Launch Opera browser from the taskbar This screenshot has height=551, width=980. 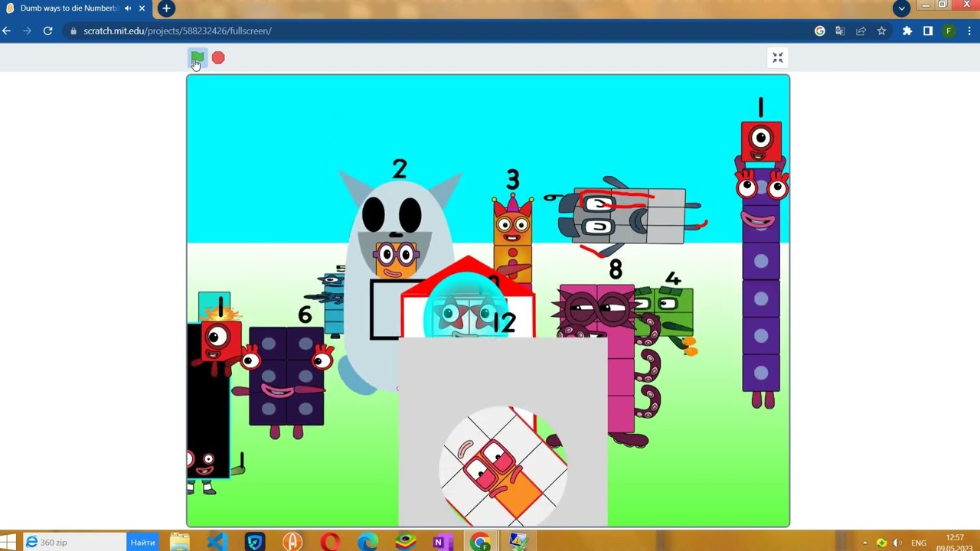330,542
